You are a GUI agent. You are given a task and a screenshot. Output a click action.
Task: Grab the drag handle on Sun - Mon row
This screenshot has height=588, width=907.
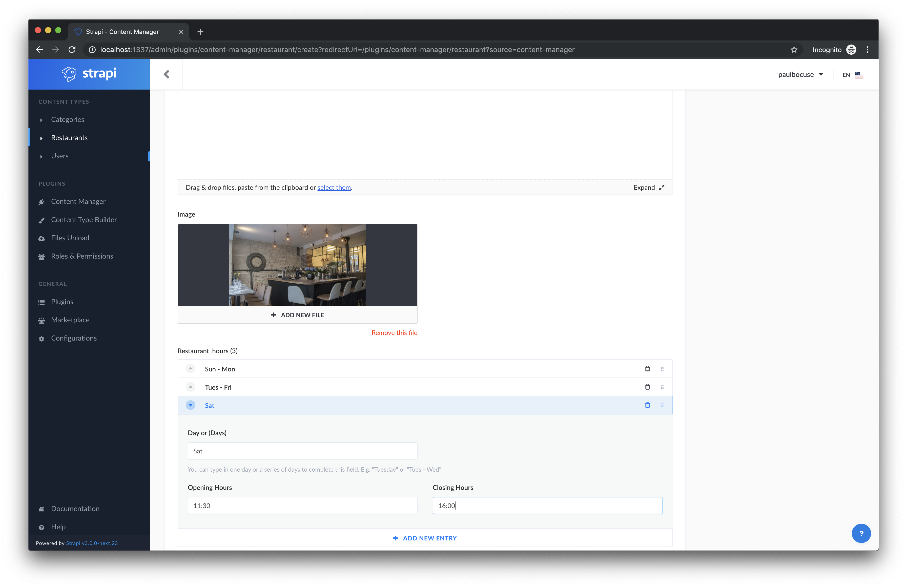click(x=662, y=369)
